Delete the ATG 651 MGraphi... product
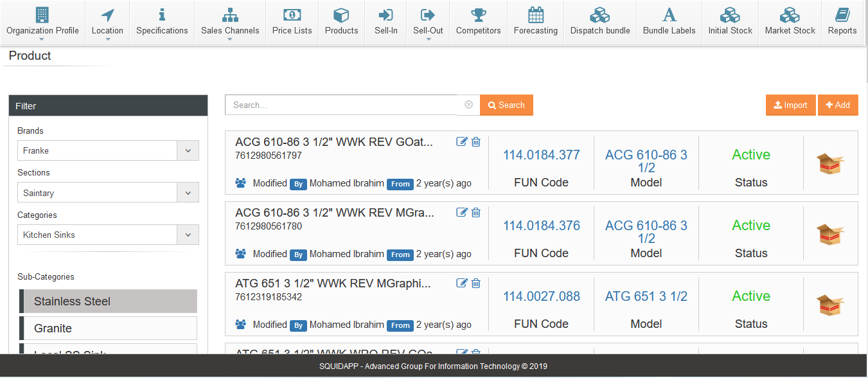This screenshot has height=378, width=868. pyautogui.click(x=476, y=283)
